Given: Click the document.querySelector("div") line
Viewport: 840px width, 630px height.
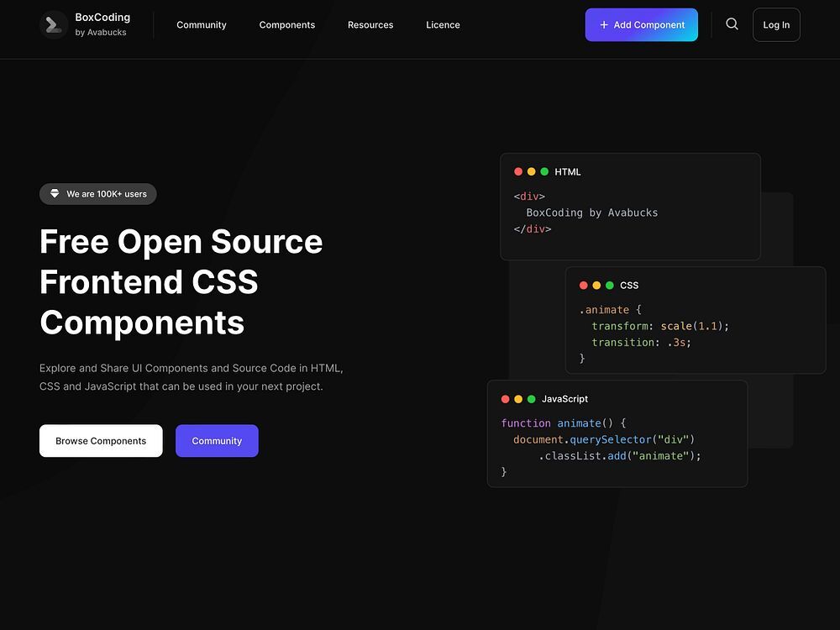Looking at the screenshot, I should 604,439.
